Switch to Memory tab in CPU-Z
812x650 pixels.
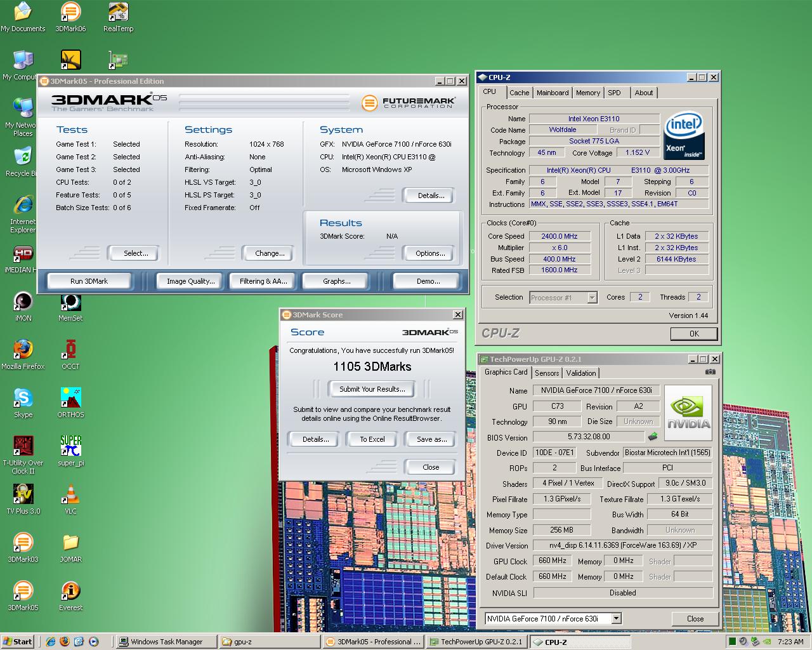click(x=588, y=93)
